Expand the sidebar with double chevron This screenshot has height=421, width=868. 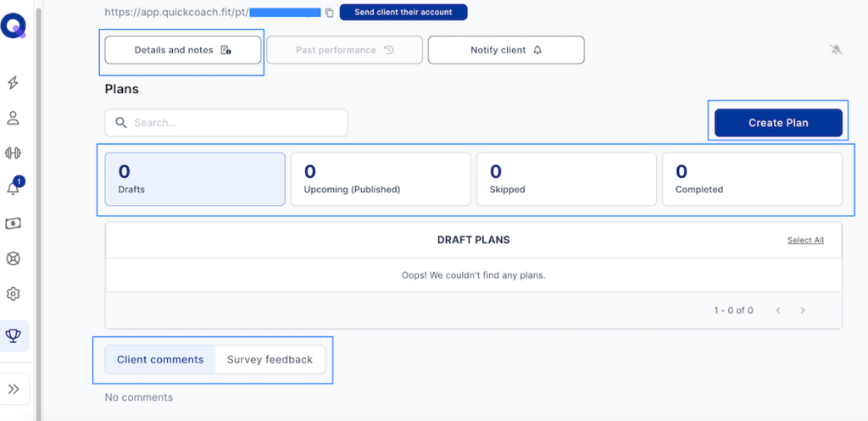[x=14, y=389]
